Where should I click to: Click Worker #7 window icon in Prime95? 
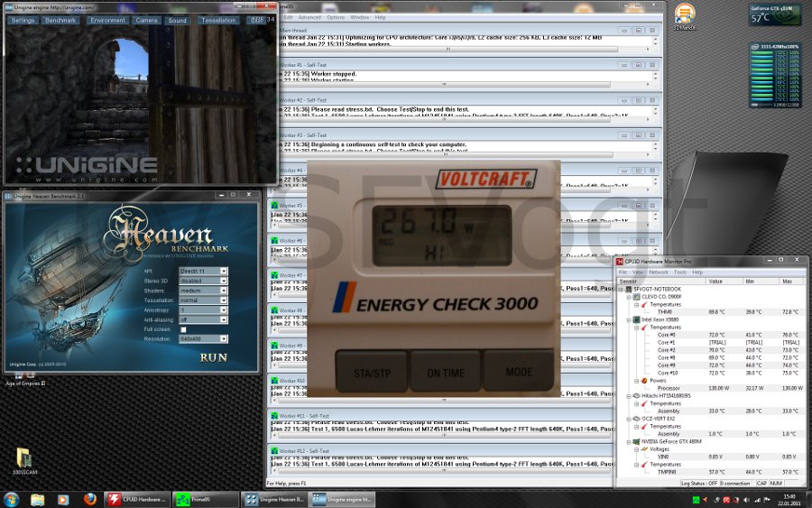click(274, 275)
